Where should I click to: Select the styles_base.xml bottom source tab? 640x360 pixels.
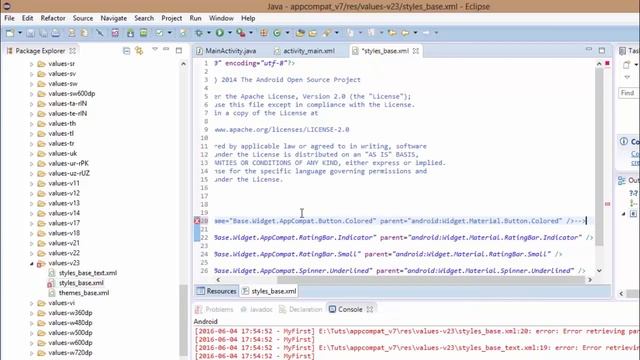(x=269, y=291)
